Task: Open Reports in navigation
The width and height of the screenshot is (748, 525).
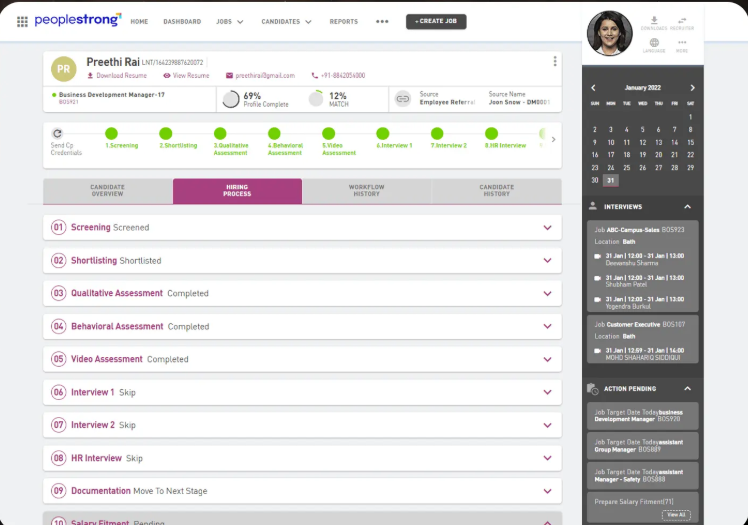Action: click(x=343, y=21)
